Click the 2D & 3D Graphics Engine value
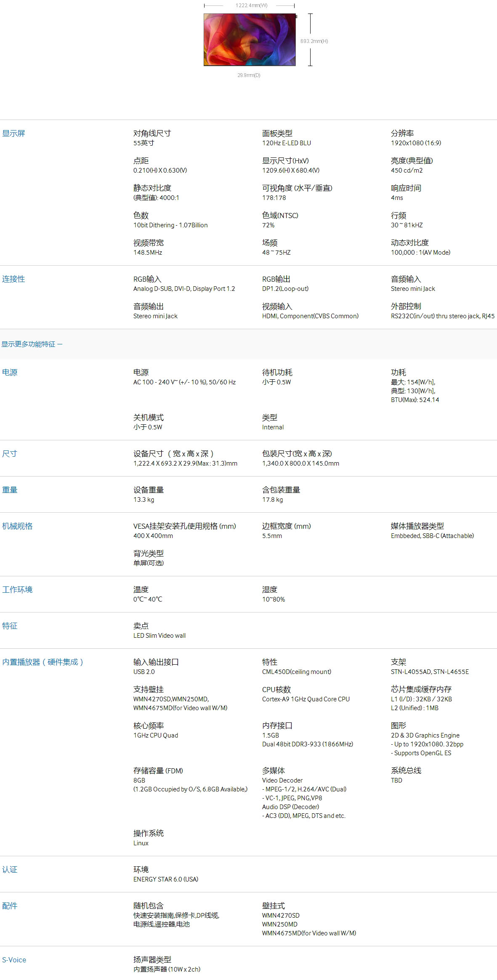The width and height of the screenshot is (497, 980). (425, 735)
